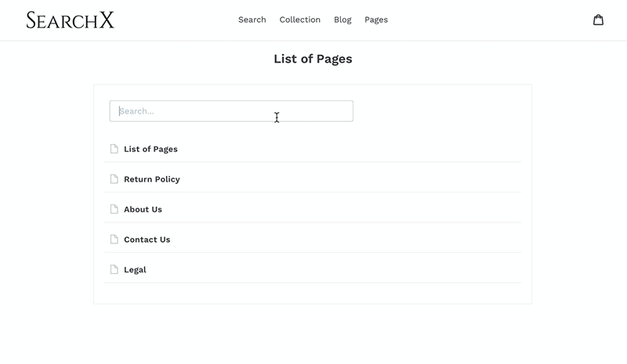Click the document icon next to Contact Us
Image resolution: width=627 pixels, height=364 pixels.
click(x=114, y=240)
